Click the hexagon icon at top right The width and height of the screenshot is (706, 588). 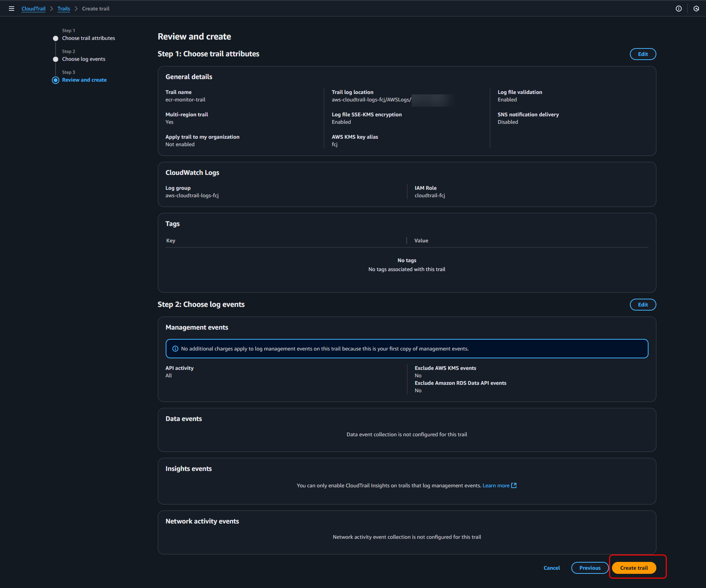pos(696,9)
